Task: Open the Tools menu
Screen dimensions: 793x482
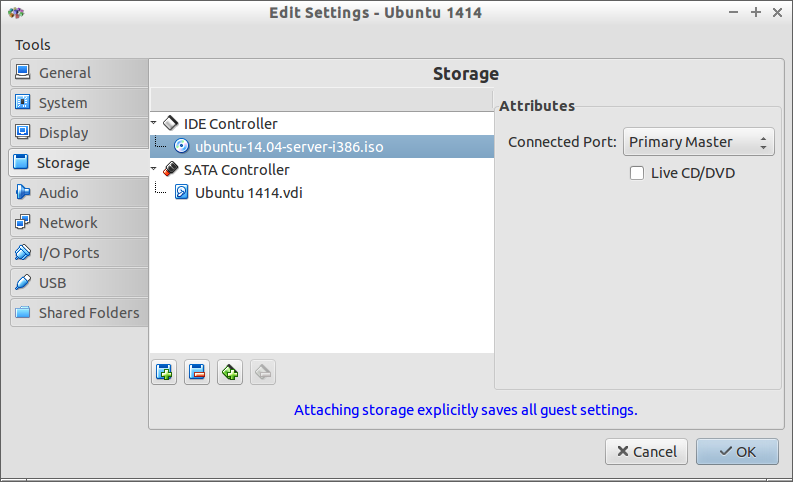Action: pyautogui.click(x=32, y=45)
